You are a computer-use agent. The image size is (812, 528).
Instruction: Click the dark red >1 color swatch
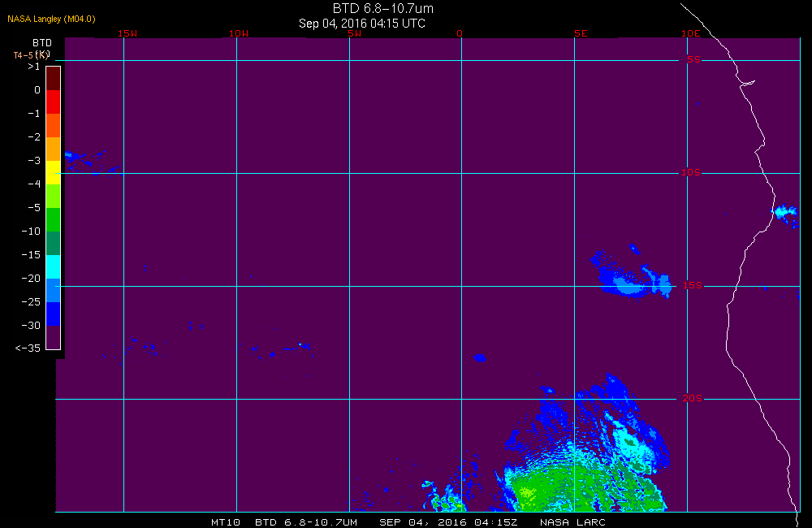click(x=54, y=78)
